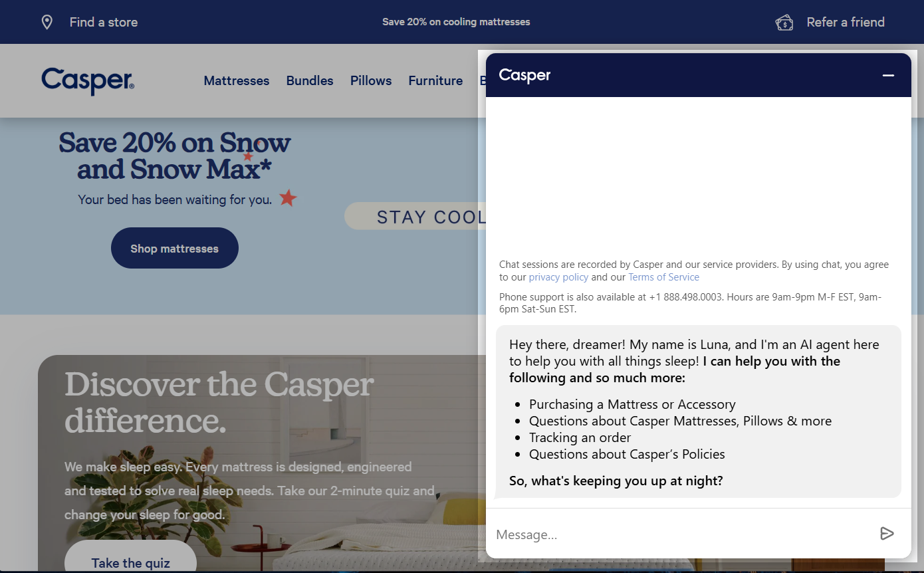
Task: Click 'Purchasing a Mattress or Accessory' bullet
Action: (x=632, y=404)
